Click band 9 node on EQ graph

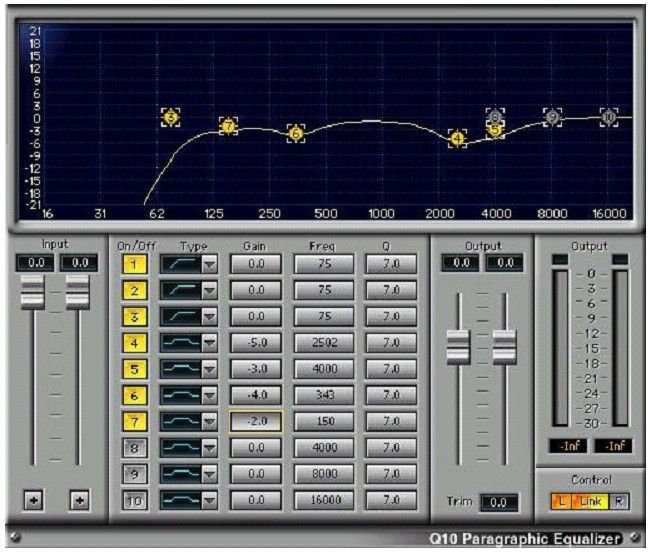pyautogui.click(x=553, y=118)
